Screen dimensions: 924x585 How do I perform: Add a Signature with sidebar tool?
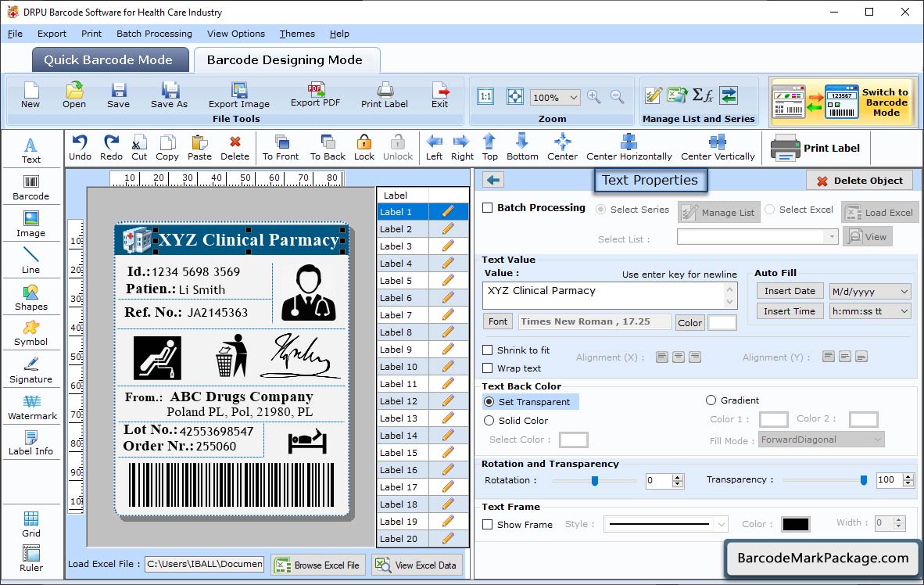click(x=31, y=371)
